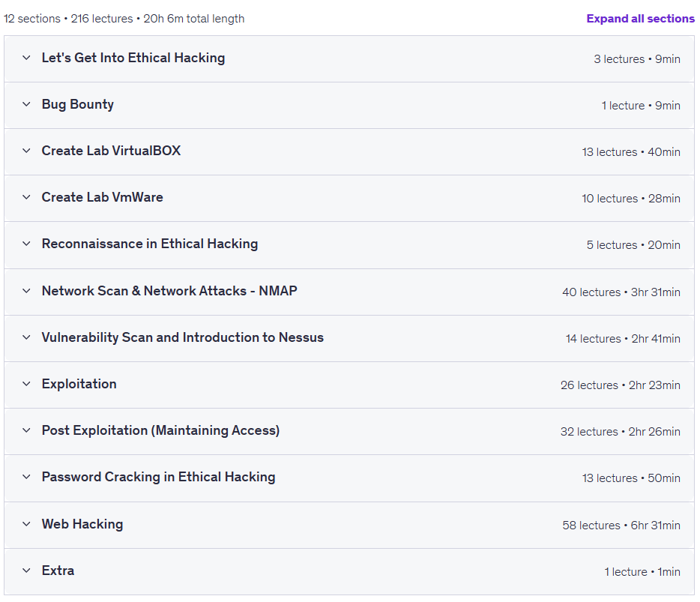Click the Expand all sections link
The width and height of the screenshot is (700, 602).
[x=640, y=19]
